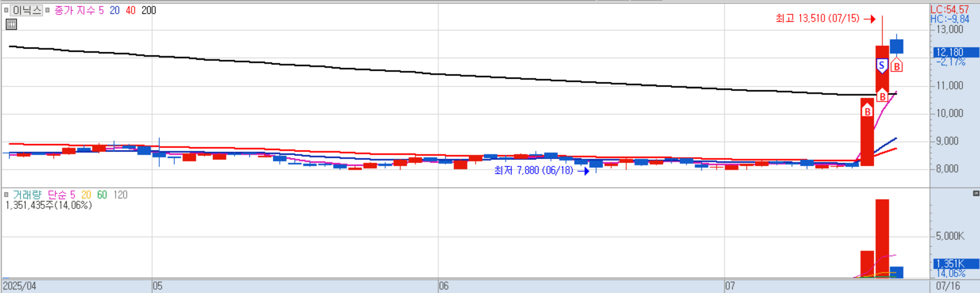Click the -2.17% change label
980x293 pixels.
click(951, 62)
